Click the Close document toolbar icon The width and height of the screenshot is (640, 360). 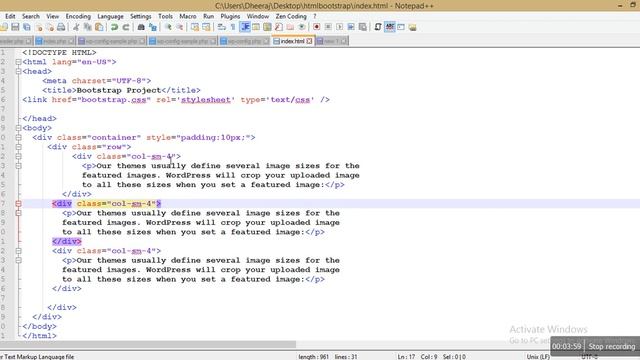tap(39, 27)
